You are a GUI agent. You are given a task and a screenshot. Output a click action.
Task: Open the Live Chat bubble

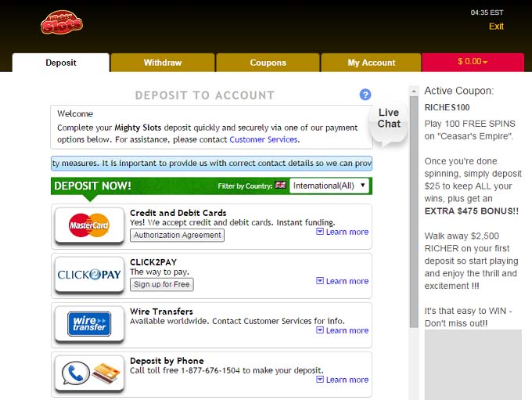coord(389,119)
